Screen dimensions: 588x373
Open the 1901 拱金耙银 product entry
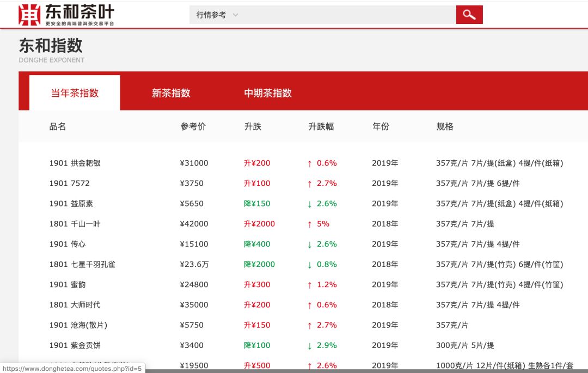pyautogui.click(x=75, y=163)
